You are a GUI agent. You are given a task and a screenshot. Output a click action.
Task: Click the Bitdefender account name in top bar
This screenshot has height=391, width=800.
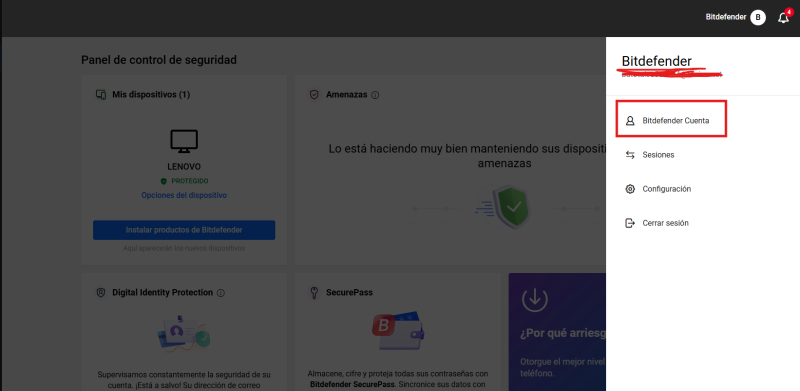pyautogui.click(x=726, y=17)
